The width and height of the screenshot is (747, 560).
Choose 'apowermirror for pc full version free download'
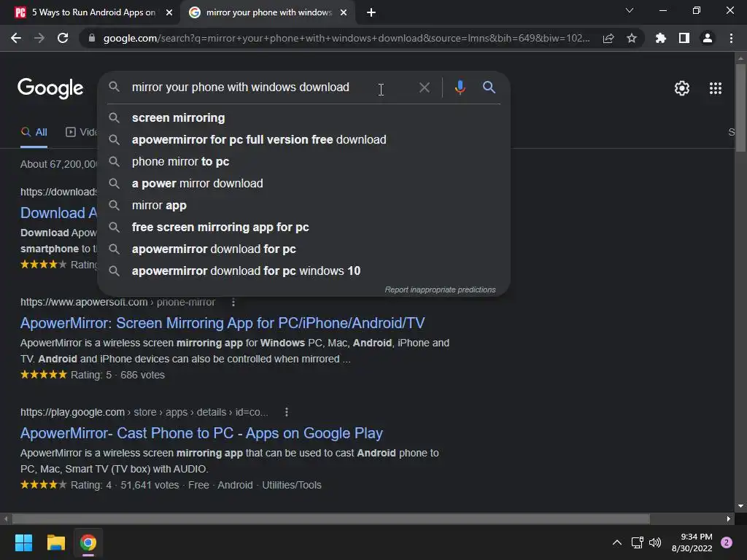304,139
